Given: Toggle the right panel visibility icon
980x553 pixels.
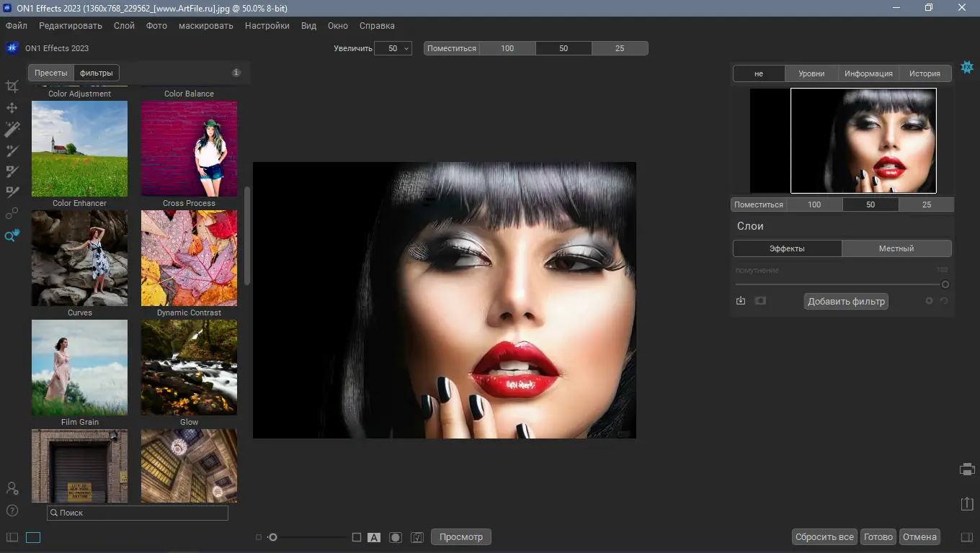Looking at the screenshot, I should click(x=967, y=537).
